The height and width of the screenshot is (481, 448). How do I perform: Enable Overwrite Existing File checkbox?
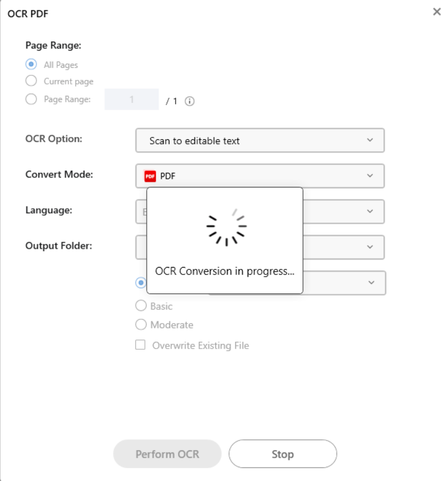[x=140, y=345]
